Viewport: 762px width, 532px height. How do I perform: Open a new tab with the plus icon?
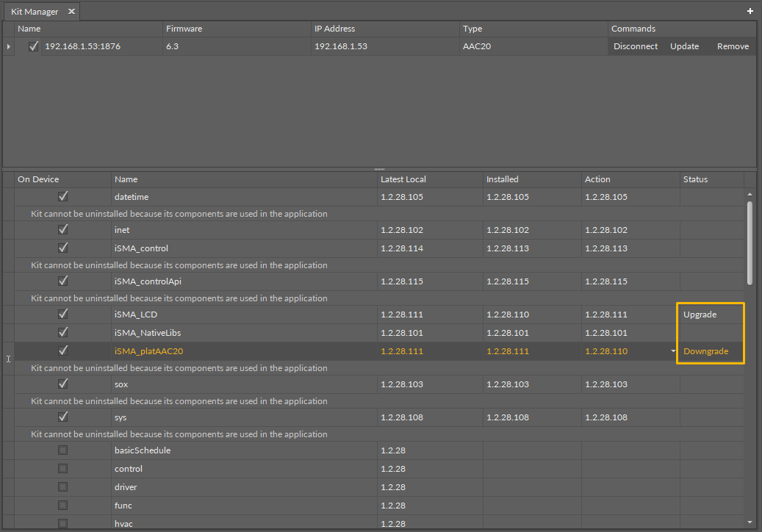click(750, 11)
